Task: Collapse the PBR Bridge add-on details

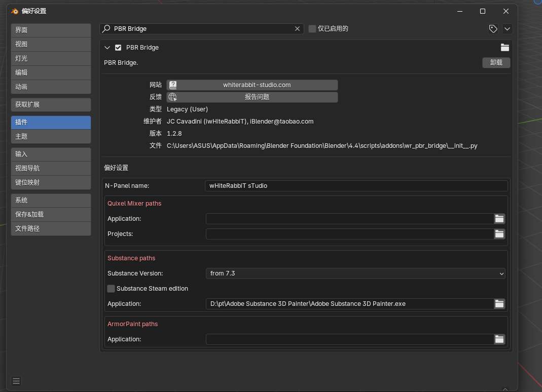Action: (107, 47)
